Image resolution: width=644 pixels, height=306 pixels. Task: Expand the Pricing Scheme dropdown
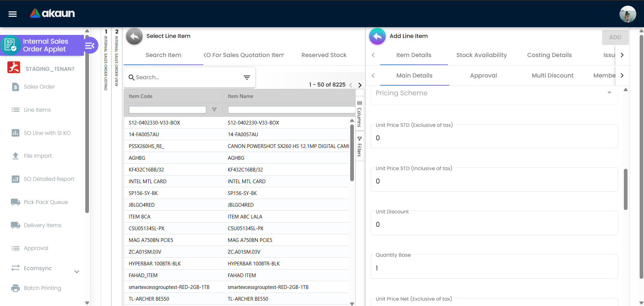[x=609, y=93]
